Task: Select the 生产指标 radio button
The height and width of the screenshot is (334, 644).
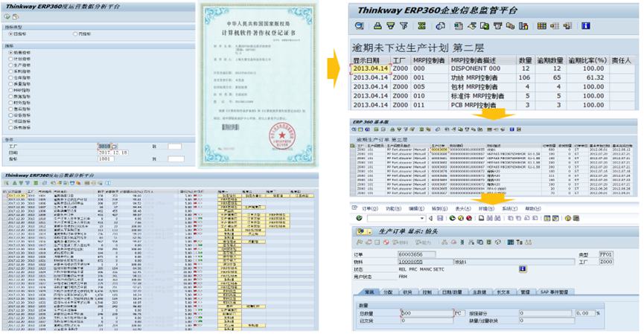Action: [10, 65]
